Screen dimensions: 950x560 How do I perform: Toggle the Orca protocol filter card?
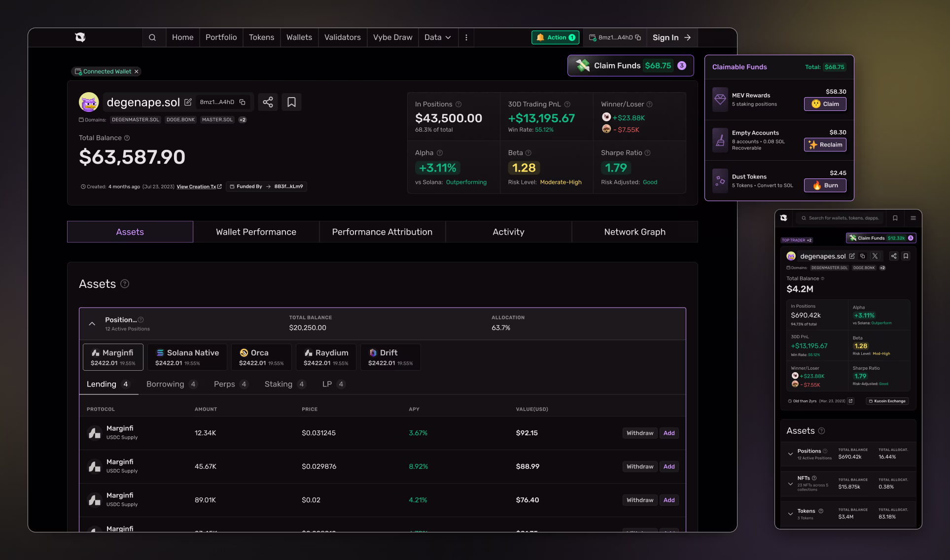[x=261, y=357]
